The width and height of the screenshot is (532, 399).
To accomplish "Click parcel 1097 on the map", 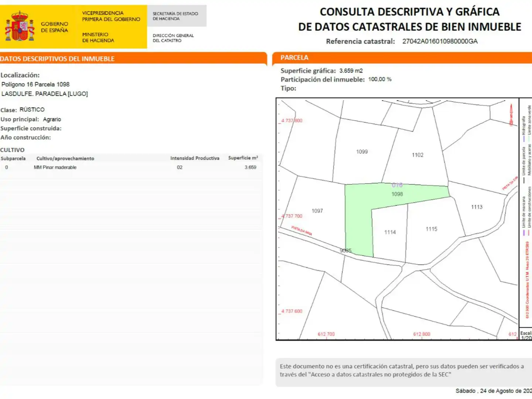I will [317, 211].
